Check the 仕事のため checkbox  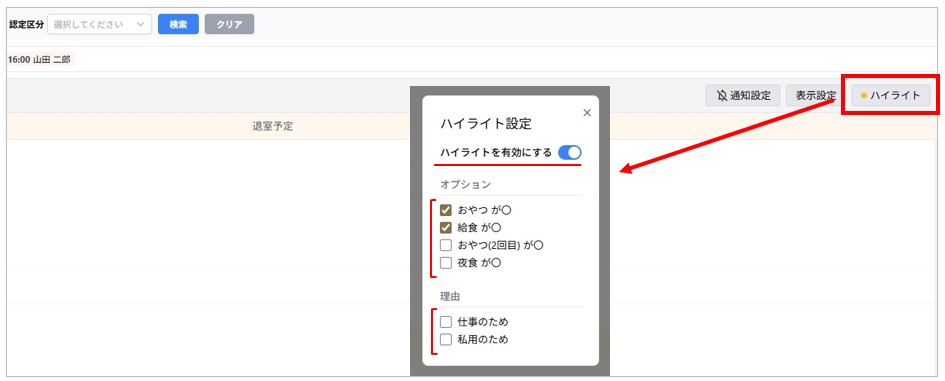pyautogui.click(x=446, y=322)
